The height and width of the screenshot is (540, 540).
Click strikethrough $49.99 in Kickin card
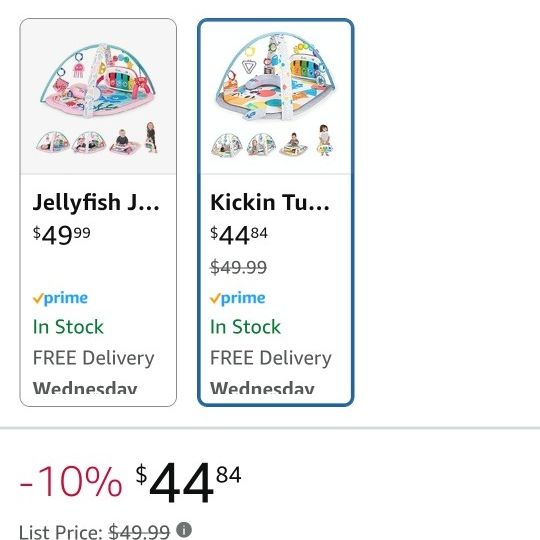(x=238, y=267)
